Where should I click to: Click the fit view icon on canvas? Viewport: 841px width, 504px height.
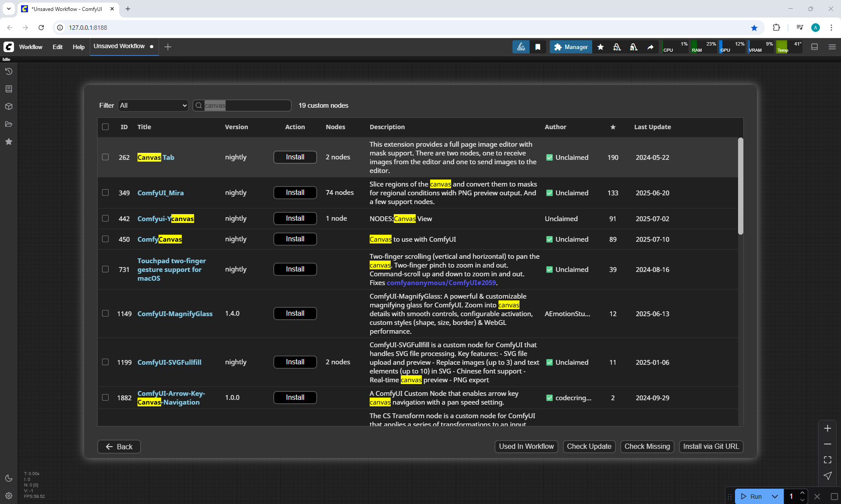pyautogui.click(x=827, y=460)
